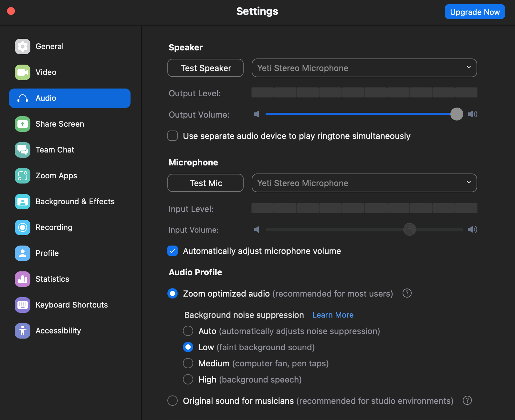Open Keyboard Shortcuts settings

[x=70, y=305]
